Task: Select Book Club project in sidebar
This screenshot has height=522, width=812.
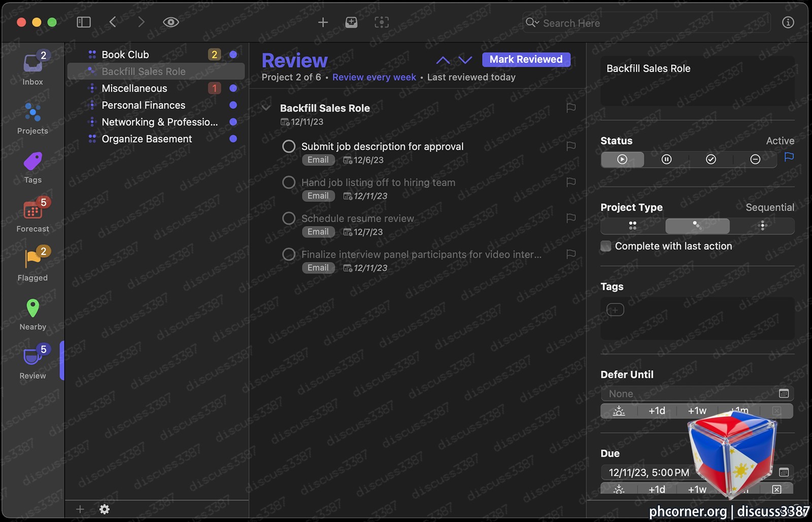Action: (156, 54)
